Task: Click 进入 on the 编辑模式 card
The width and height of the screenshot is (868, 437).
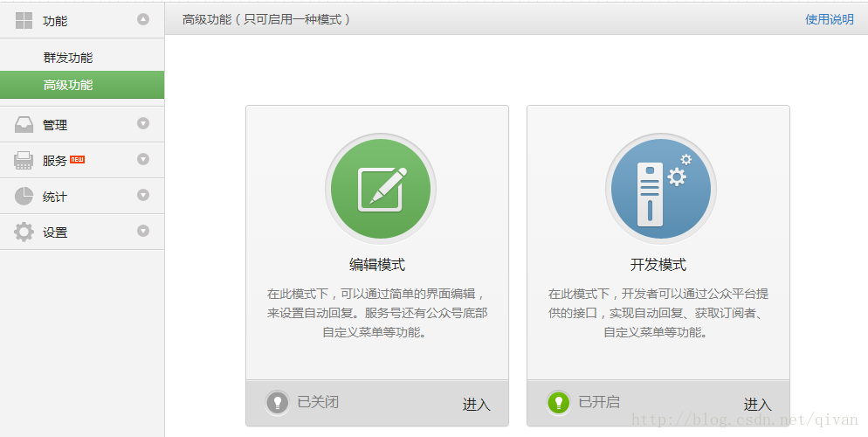Action: (x=477, y=405)
